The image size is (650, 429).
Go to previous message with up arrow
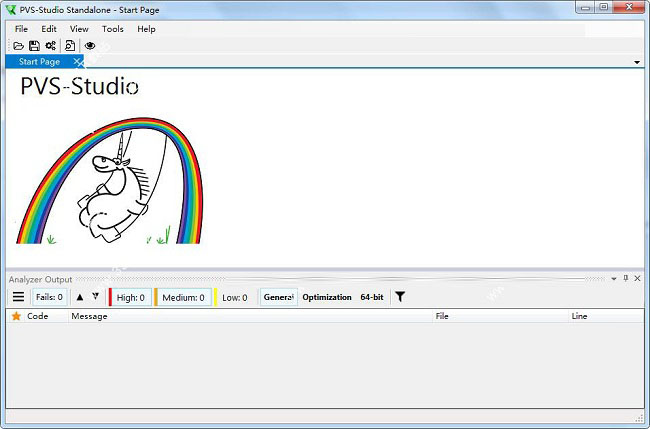tap(80, 297)
